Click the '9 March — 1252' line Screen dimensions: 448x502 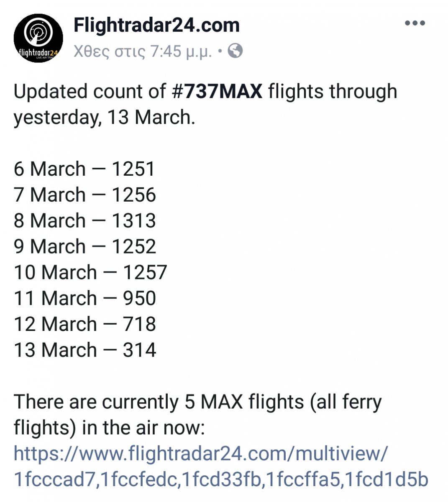point(85,247)
